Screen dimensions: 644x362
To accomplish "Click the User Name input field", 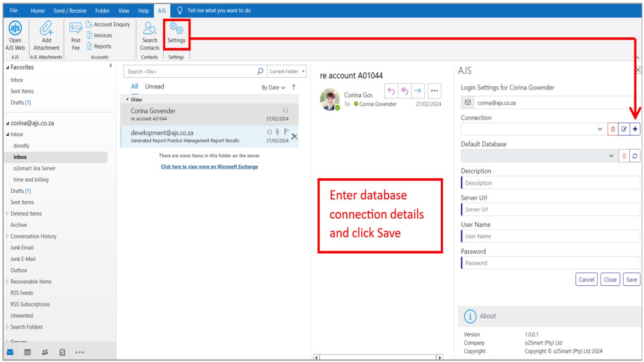I will [x=551, y=236].
